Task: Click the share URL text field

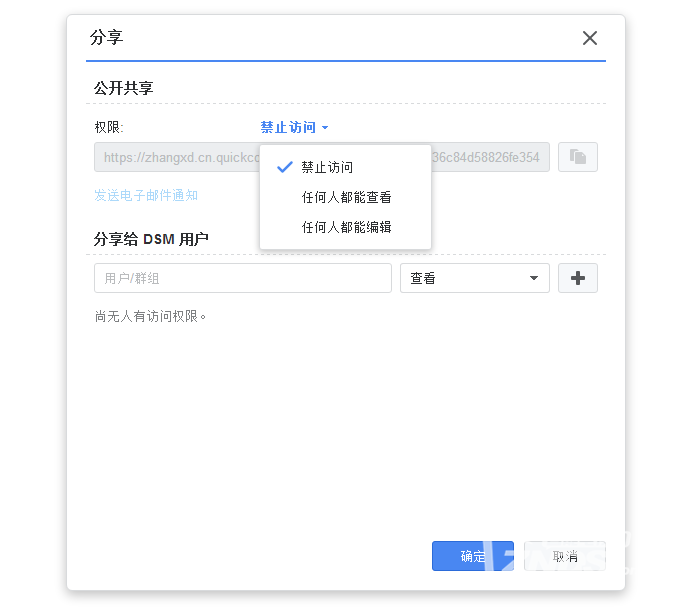Action: tap(322, 157)
